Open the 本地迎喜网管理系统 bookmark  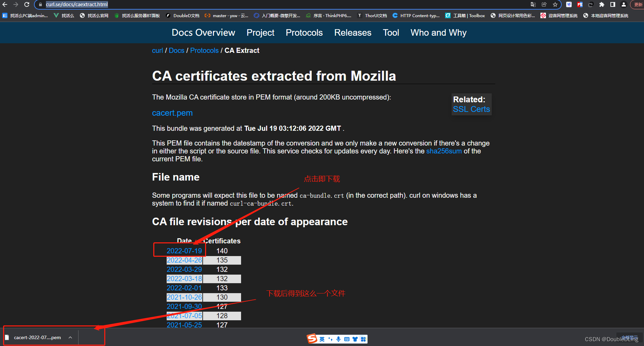tap(606, 15)
